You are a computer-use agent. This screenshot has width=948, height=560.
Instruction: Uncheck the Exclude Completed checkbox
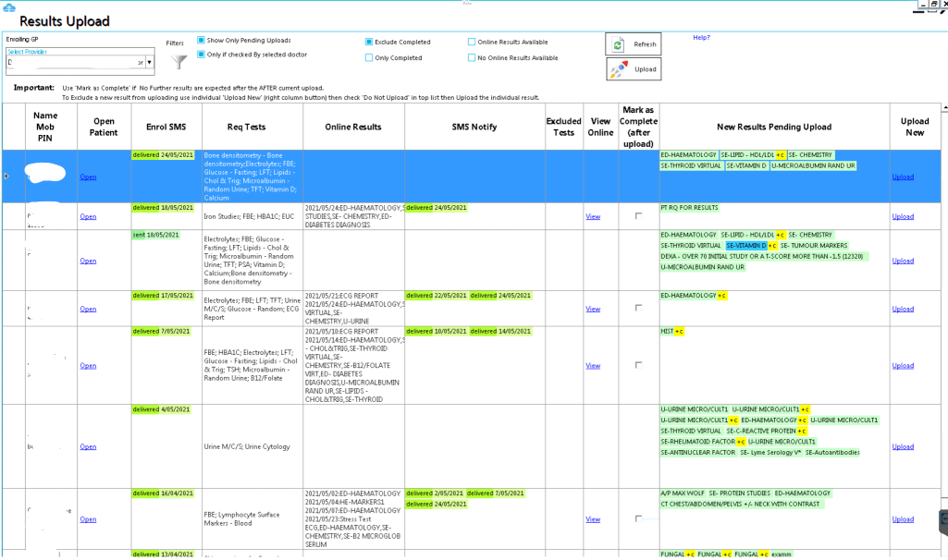(369, 43)
